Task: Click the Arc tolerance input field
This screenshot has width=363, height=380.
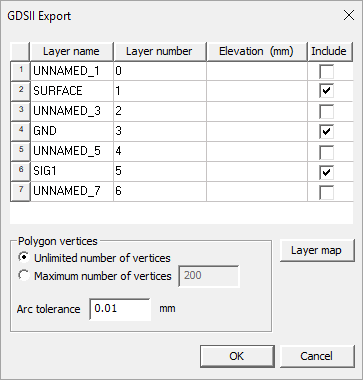Action: (120, 309)
